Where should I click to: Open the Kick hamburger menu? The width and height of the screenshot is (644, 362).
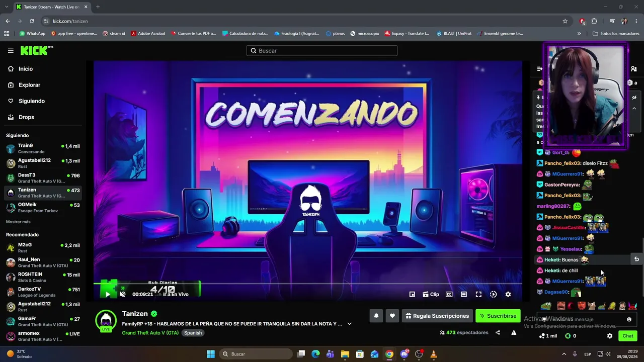(x=11, y=51)
